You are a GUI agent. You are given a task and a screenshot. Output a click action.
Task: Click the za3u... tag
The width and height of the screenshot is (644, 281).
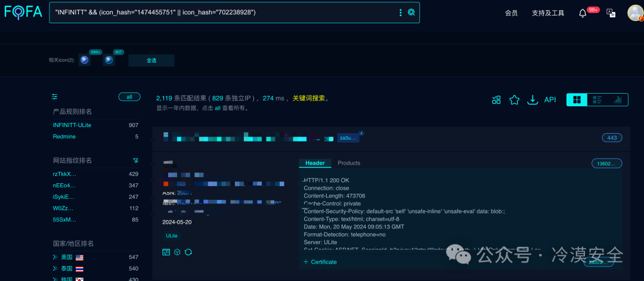click(x=348, y=138)
